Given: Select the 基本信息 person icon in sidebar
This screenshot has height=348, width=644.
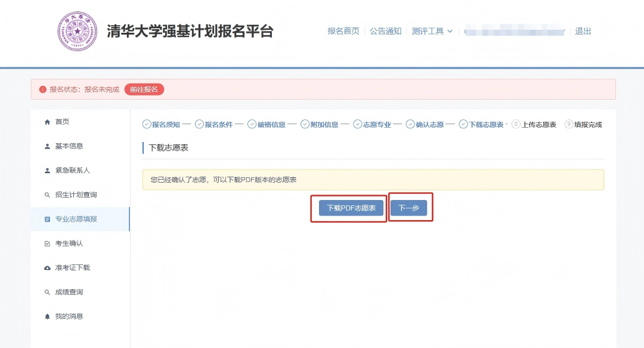Looking at the screenshot, I should coord(47,146).
